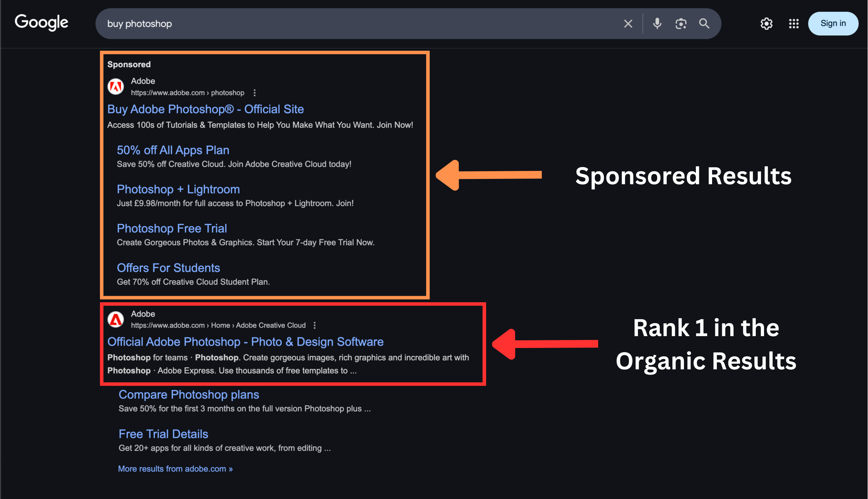
Task: Open the settings gear menu
Action: [766, 24]
